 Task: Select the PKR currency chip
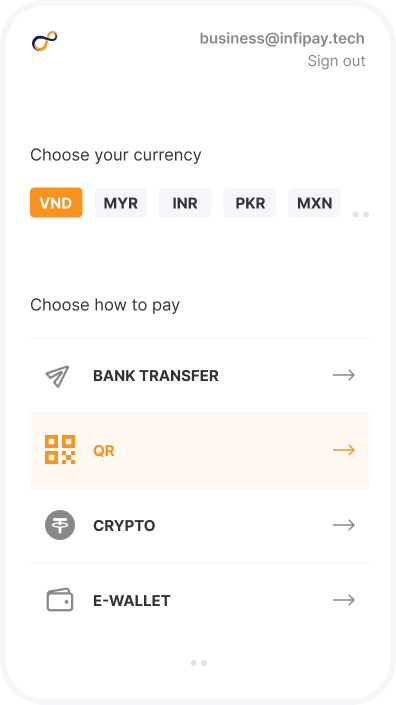(x=250, y=203)
